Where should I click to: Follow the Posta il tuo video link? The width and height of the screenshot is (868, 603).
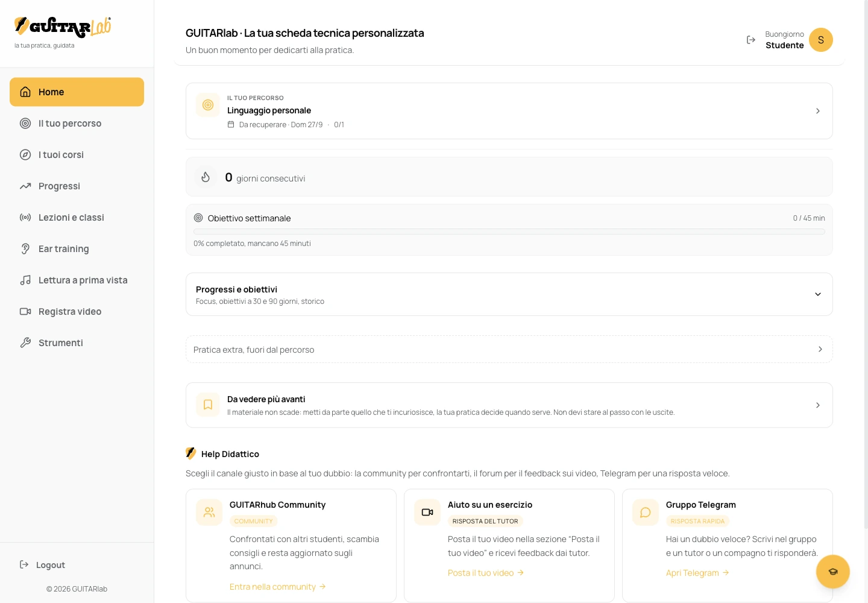click(486, 573)
